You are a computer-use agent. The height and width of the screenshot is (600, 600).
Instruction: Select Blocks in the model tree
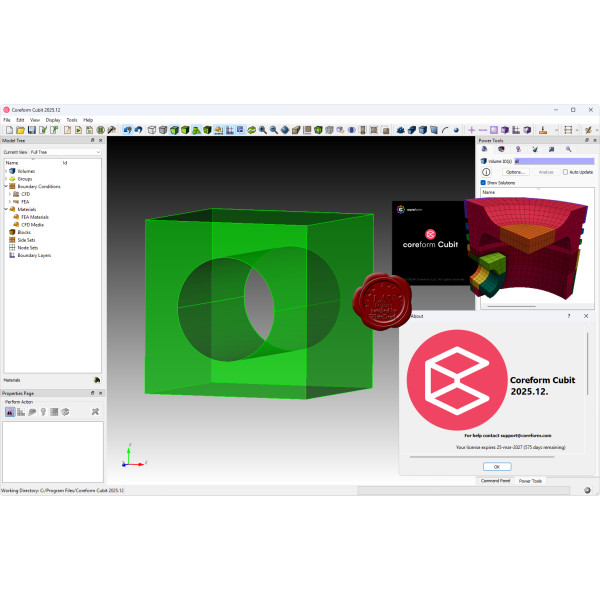(24, 232)
